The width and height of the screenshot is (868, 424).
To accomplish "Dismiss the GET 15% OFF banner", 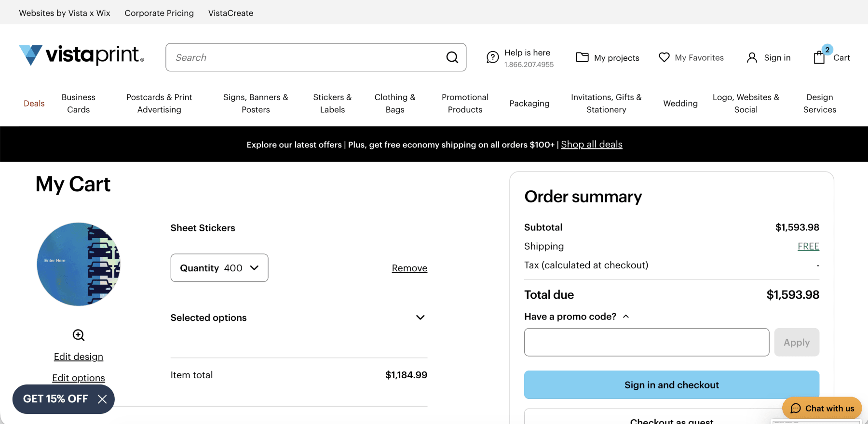I will (x=102, y=399).
